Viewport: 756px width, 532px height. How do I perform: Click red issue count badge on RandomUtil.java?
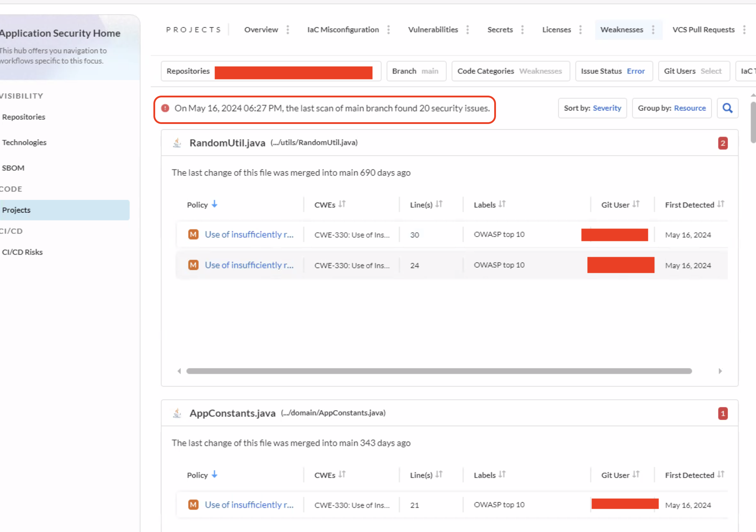click(x=723, y=143)
